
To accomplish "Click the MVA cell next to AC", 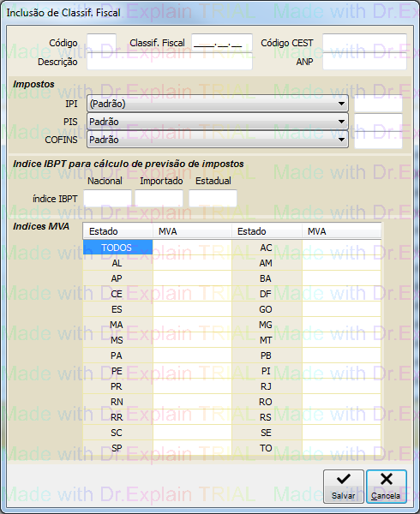I will [341, 248].
